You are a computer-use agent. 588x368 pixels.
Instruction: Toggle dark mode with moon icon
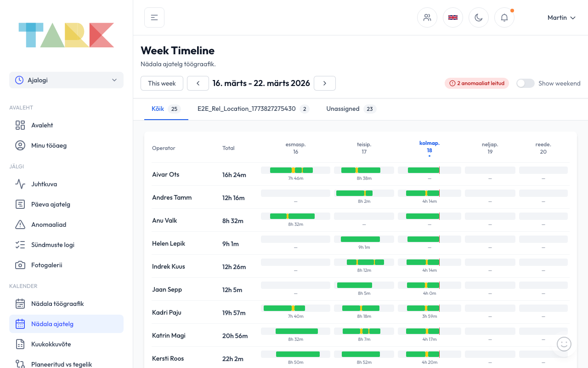(x=479, y=17)
